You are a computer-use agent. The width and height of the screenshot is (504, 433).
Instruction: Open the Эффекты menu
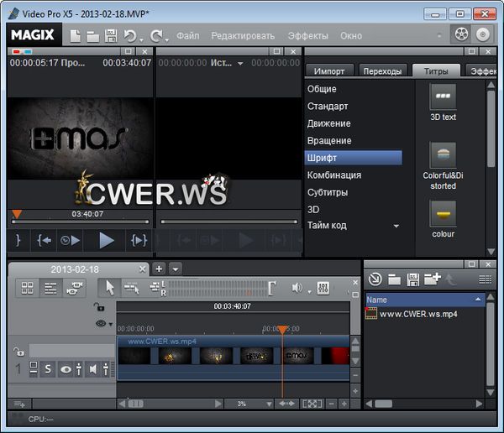coord(308,35)
